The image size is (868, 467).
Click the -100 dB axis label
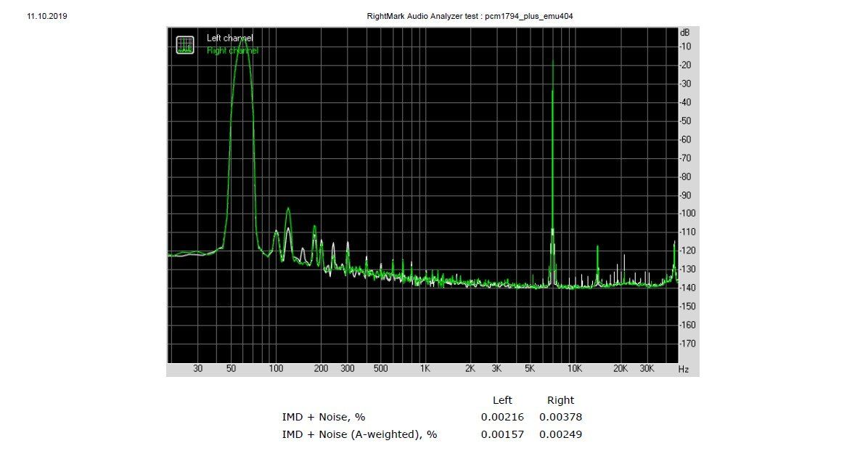click(x=687, y=214)
